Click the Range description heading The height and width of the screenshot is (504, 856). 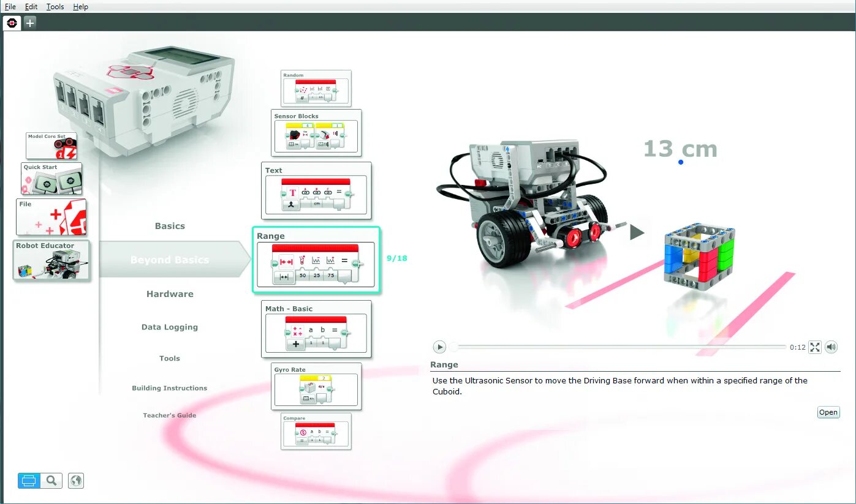tap(444, 364)
